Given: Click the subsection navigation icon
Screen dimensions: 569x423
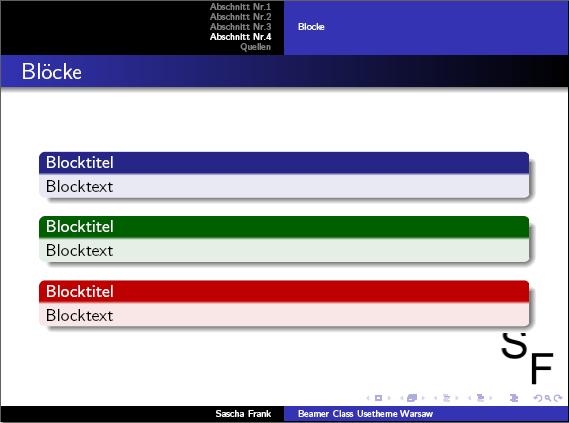Looking at the screenshot, I should click(446, 398).
